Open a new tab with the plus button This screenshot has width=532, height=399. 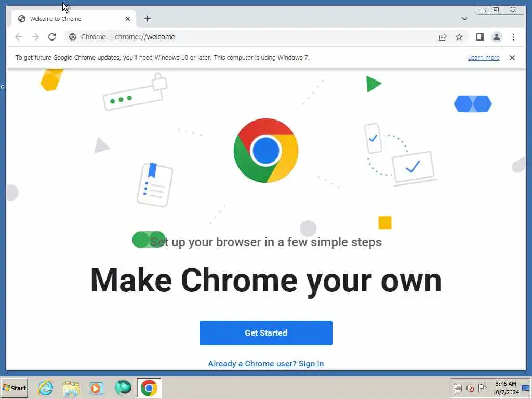tap(147, 19)
